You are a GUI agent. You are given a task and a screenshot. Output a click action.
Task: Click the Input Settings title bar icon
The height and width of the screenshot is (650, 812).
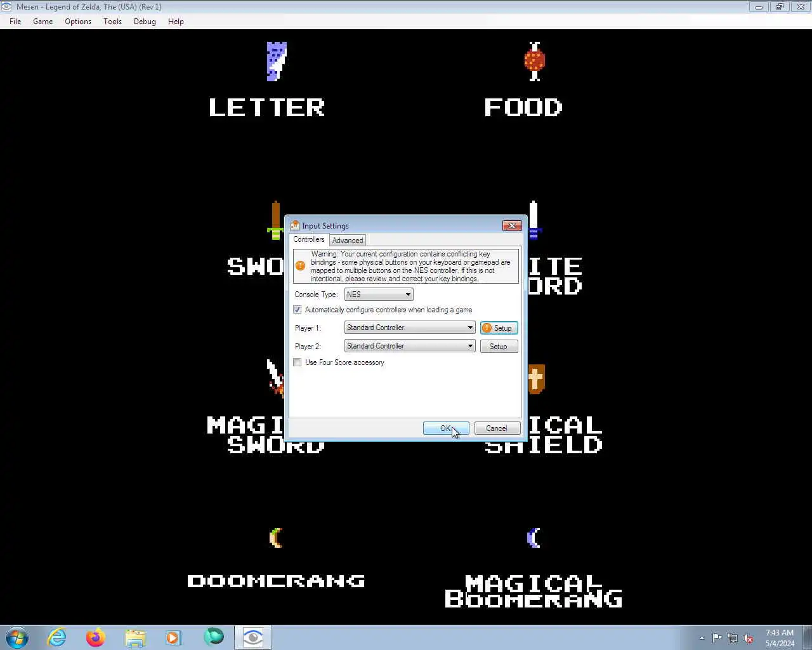[294, 225]
